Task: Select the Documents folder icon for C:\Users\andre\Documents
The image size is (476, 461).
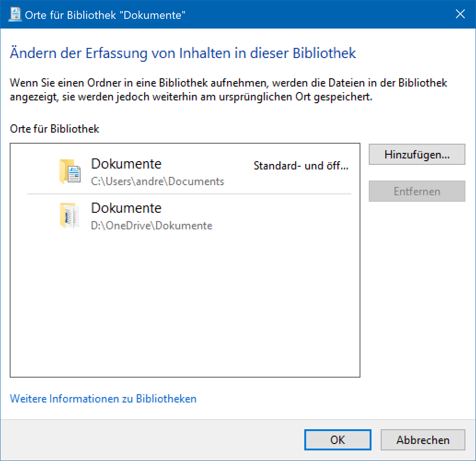Action: coord(70,172)
